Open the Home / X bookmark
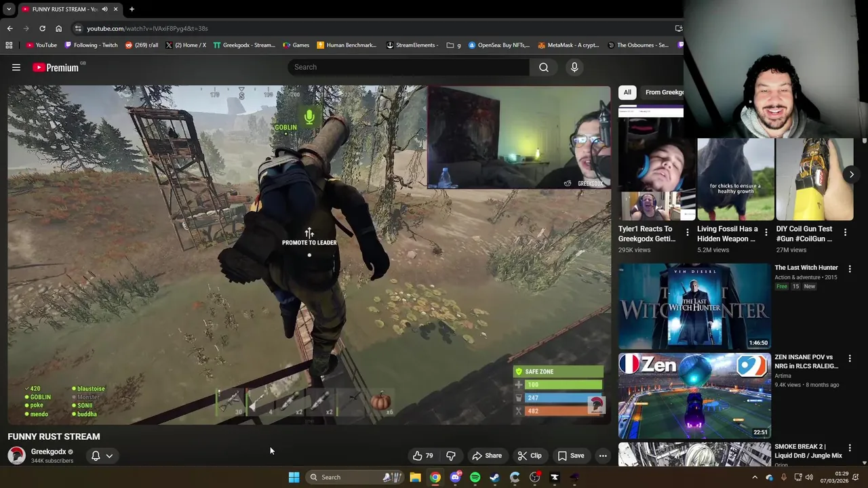The image size is (868, 488). point(186,45)
